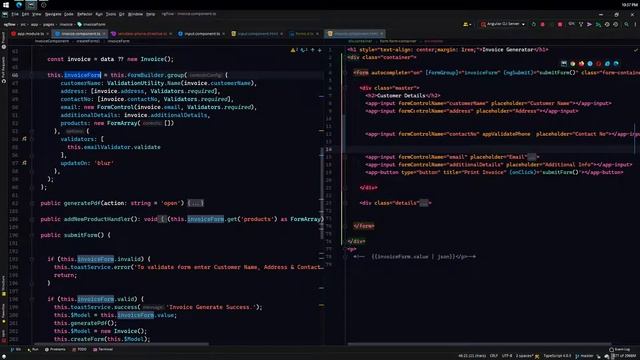Click the WebStorm taskbar icon
This screenshot has width=640, height=360.
tap(31, 5)
